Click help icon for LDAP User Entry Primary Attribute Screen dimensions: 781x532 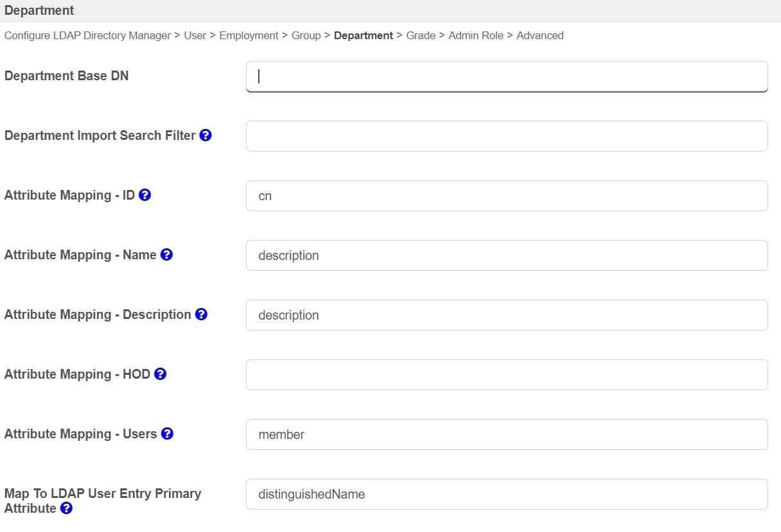point(66,508)
